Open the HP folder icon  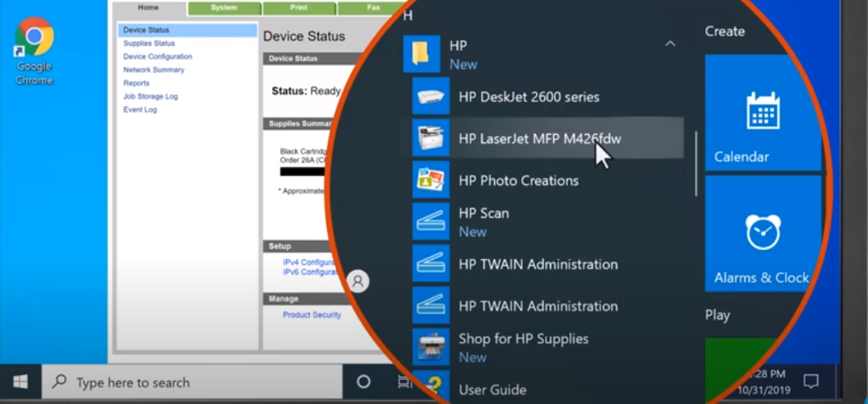422,54
